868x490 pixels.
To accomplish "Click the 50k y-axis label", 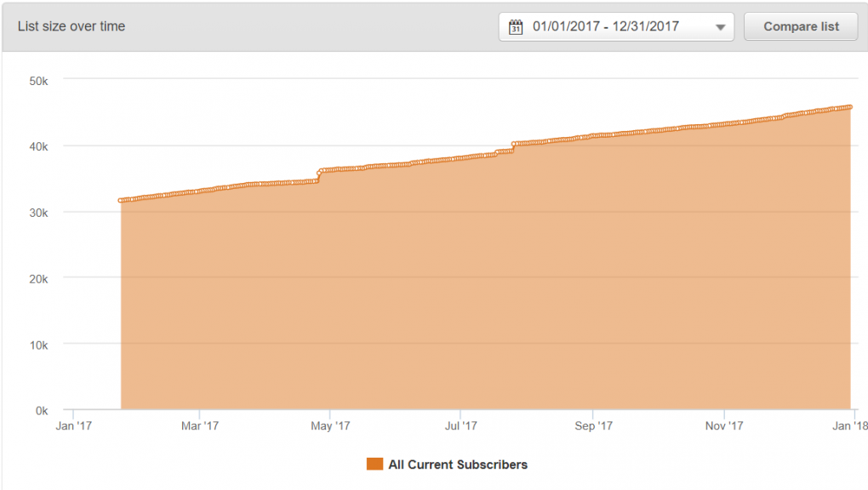I will click(40, 80).
